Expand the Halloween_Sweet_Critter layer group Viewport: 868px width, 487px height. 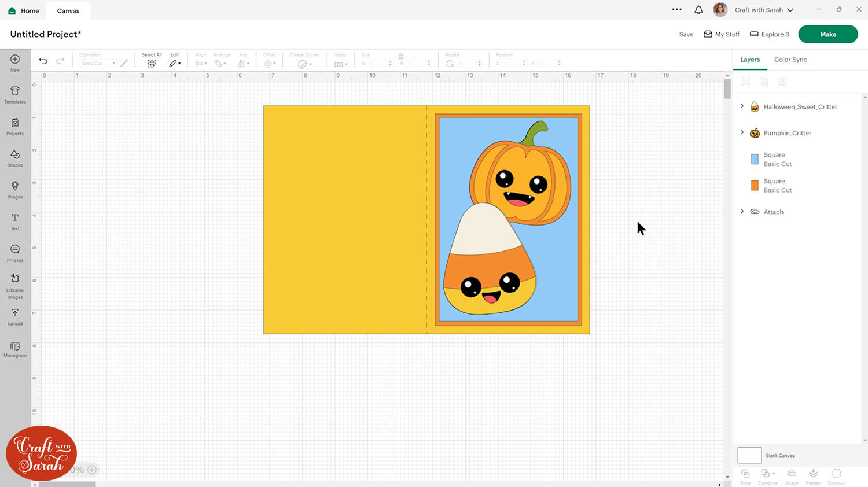(742, 106)
